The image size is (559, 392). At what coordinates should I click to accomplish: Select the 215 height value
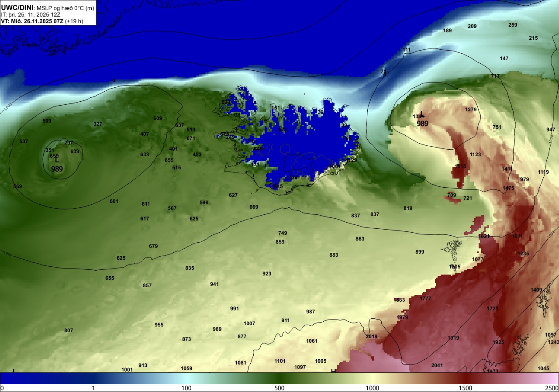pyautogui.click(x=533, y=38)
